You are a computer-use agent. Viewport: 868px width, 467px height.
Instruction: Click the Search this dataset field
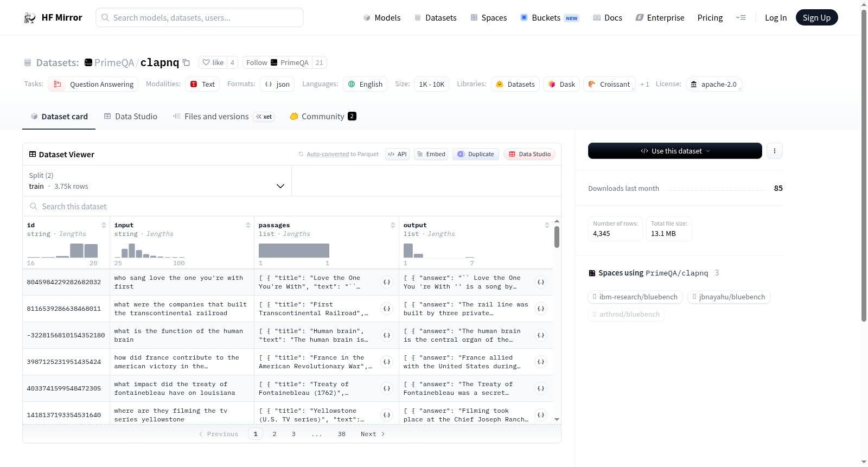click(x=292, y=207)
